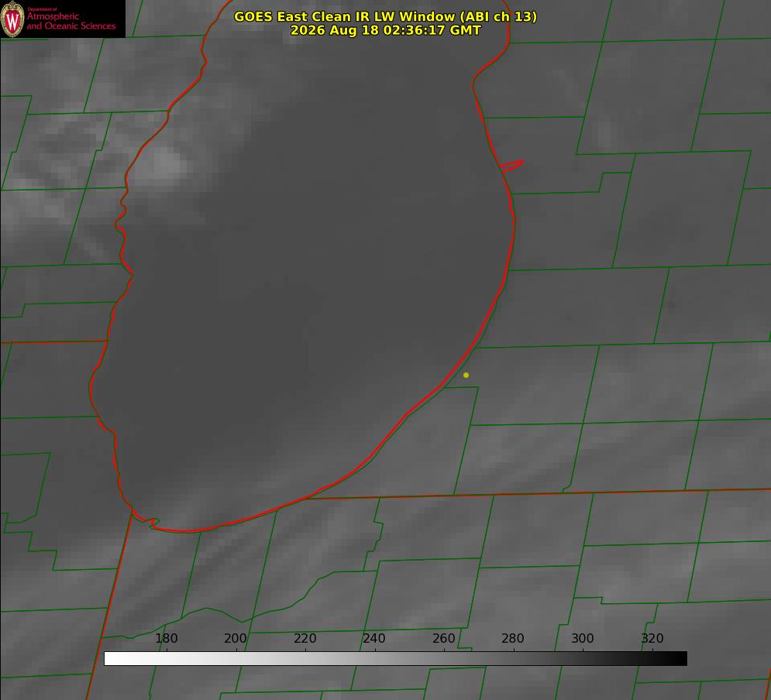Click the mid-gray center of the colorbar

click(395, 659)
